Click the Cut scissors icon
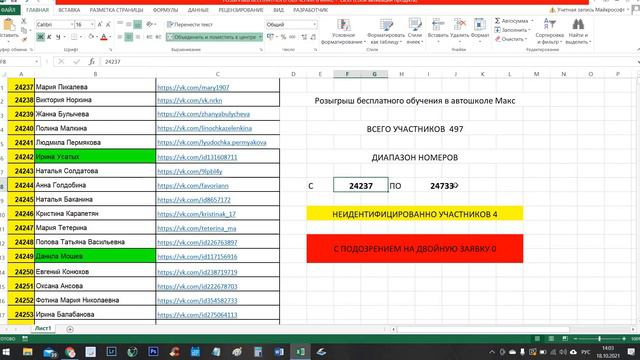This screenshot has width=640, height=360. tap(24, 21)
